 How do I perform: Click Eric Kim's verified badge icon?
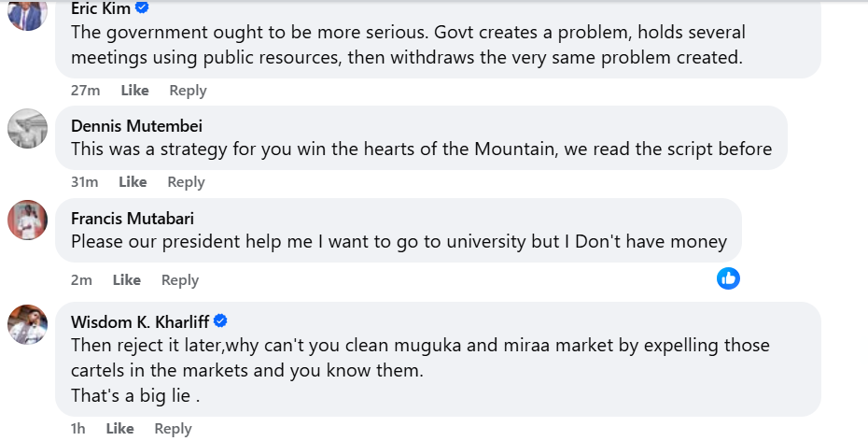point(143,7)
